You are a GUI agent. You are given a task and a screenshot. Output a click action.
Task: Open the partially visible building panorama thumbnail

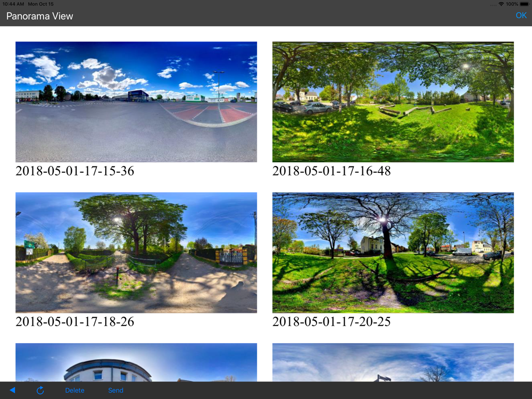click(136, 362)
